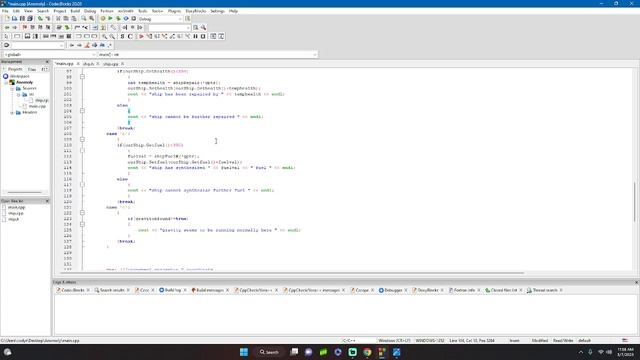This screenshot has height=360, width=640.
Task: Select Workspace node in project tree
Action: pyautogui.click(x=20, y=76)
